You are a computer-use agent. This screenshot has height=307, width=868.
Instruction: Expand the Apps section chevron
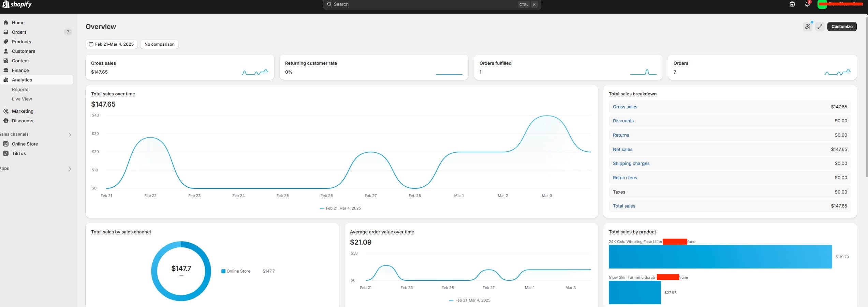pos(70,169)
